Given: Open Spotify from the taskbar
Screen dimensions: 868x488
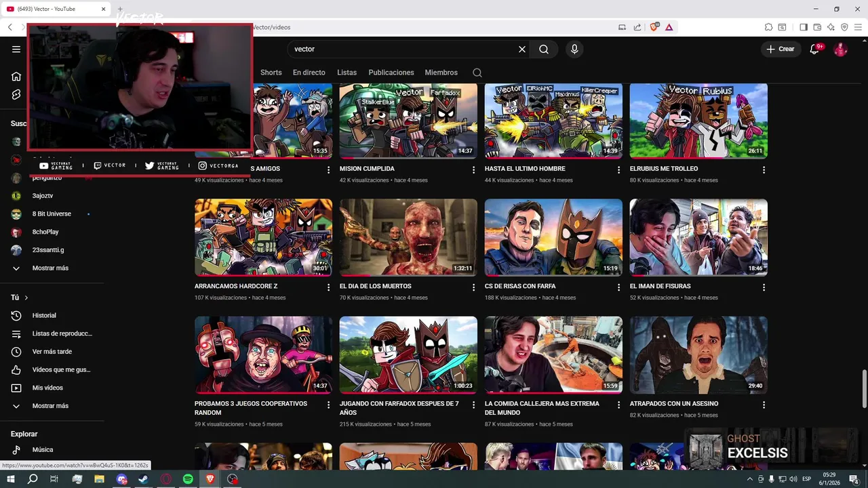Looking at the screenshot, I should click(188, 479).
